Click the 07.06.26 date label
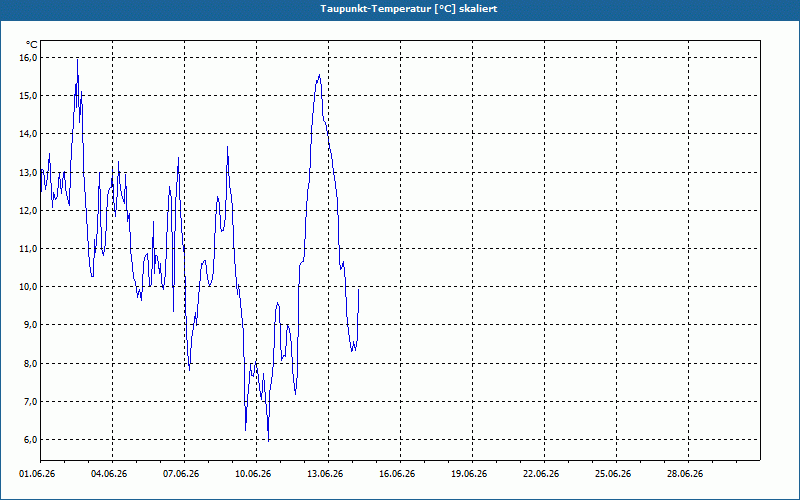The width and height of the screenshot is (800, 500). tap(181, 474)
